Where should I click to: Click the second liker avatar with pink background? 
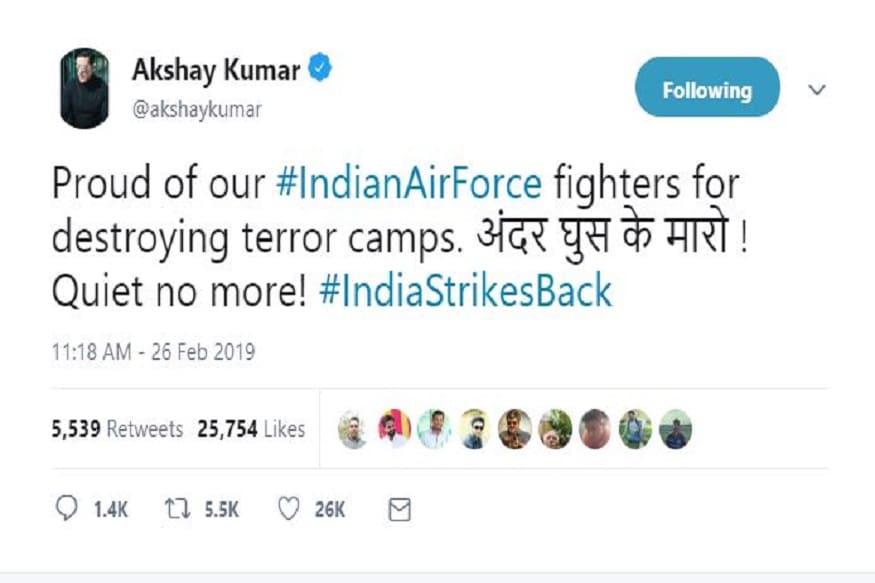[395, 429]
